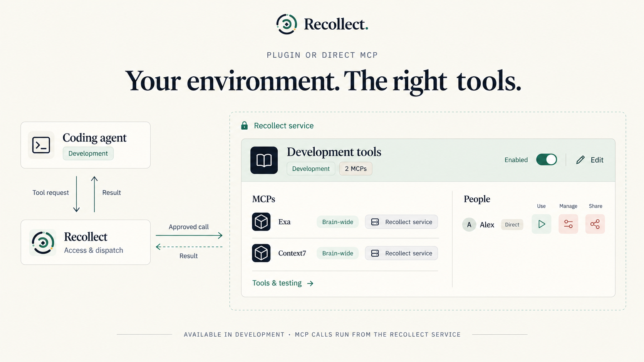
Task: Click the Development tools book icon
Action: coord(264,160)
